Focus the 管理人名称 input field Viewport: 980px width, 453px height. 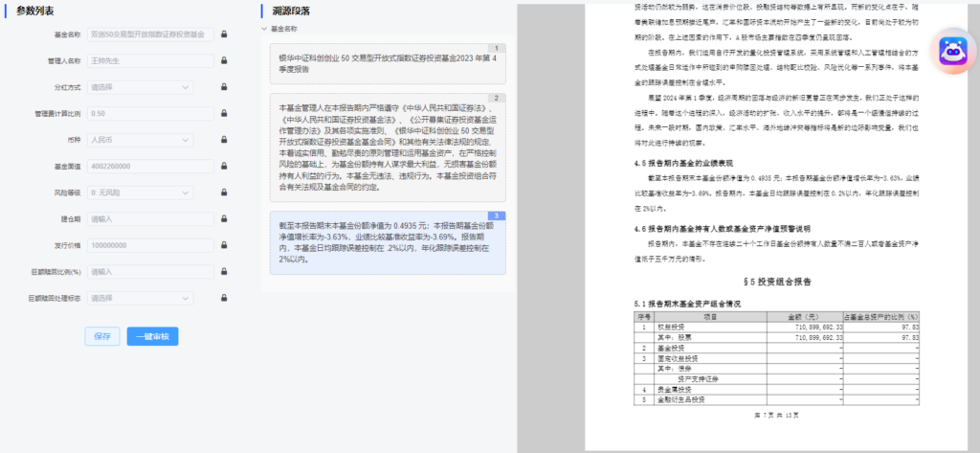[150, 60]
